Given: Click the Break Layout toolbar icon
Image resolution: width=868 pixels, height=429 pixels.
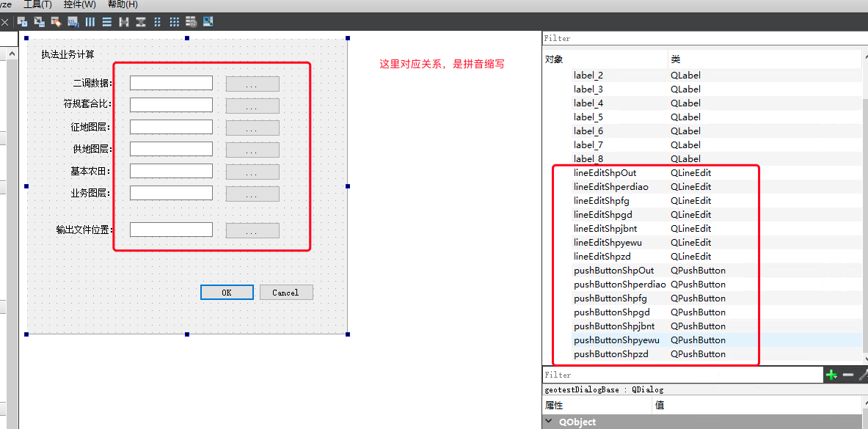Looking at the screenshot, I should click(x=191, y=22).
